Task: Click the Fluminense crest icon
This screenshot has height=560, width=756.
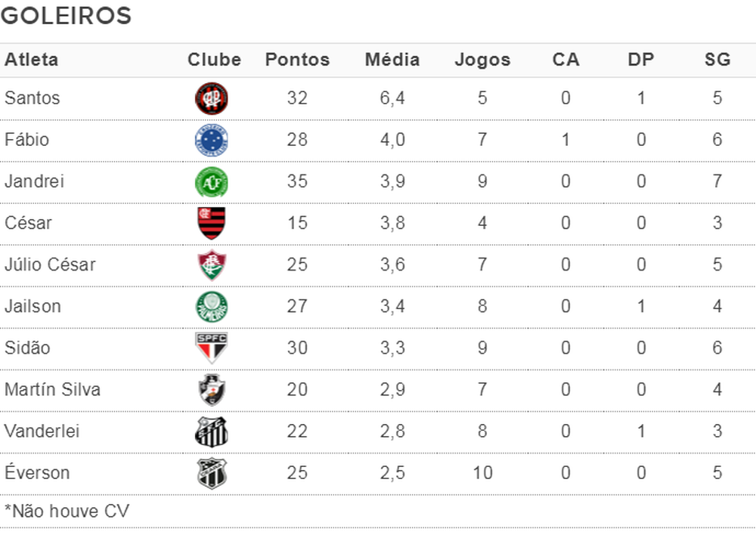Action: pyautogui.click(x=212, y=265)
